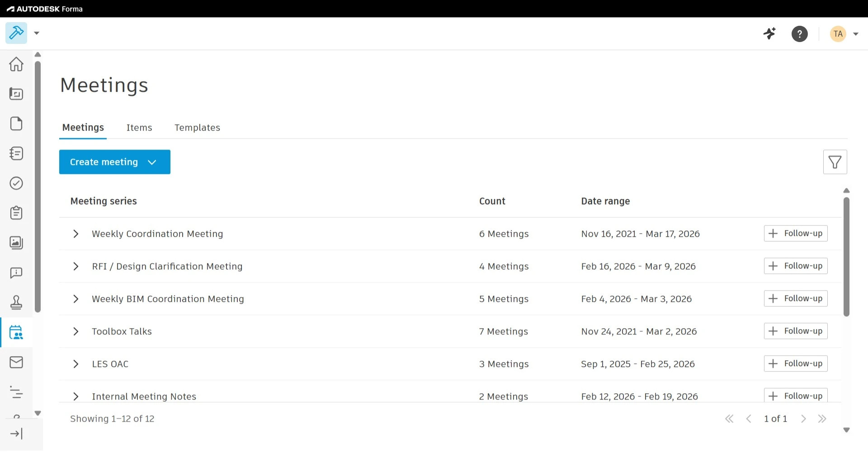868x452 pixels.
Task: Expand the Weekly Coordination Meeting series
Action: pos(76,234)
